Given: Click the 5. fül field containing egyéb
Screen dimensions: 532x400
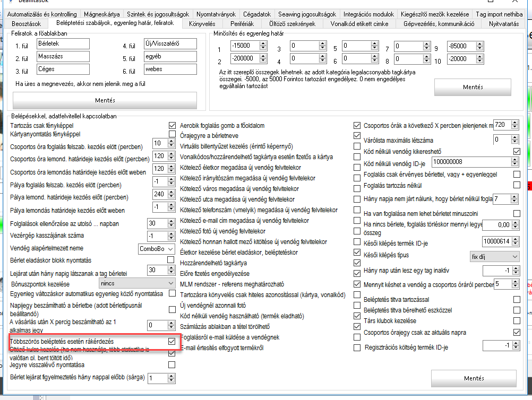Looking at the screenshot, I should coord(170,57).
